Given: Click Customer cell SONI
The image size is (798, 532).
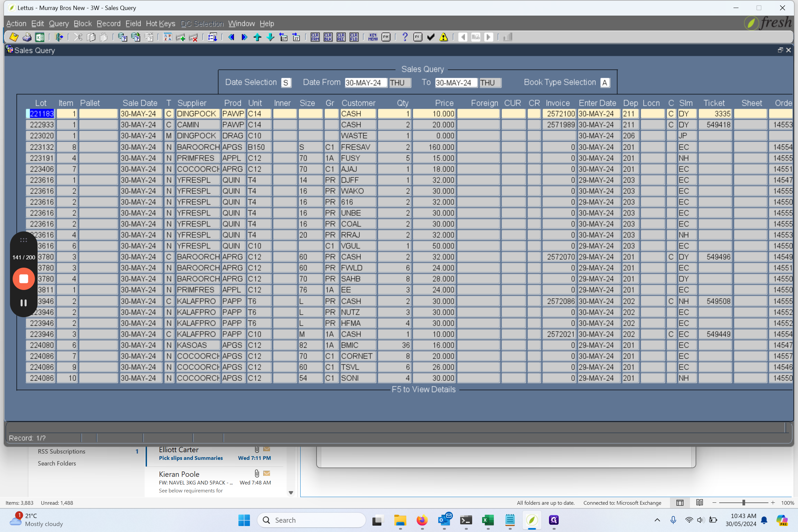Looking at the screenshot, I should click(358, 378).
